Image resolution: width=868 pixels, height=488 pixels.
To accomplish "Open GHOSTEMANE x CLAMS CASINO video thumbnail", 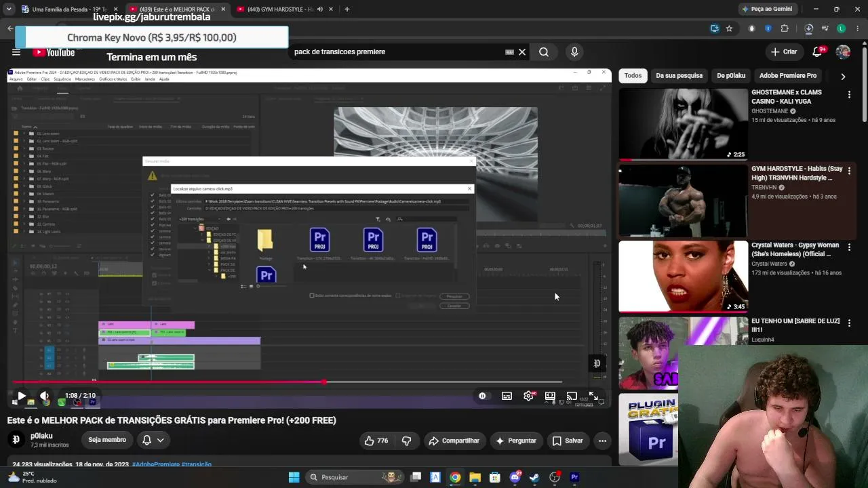I will (683, 124).
